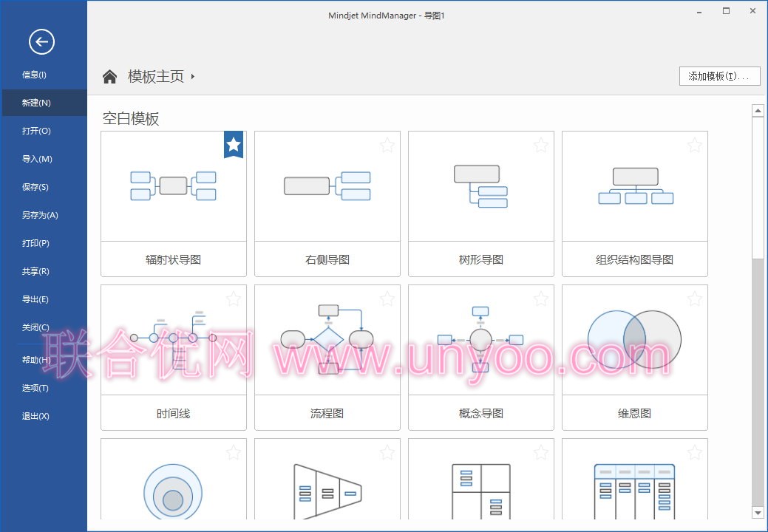This screenshot has width=768, height=532.
Task: Click the 树形导图 label
Action: (x=481, y=259)
